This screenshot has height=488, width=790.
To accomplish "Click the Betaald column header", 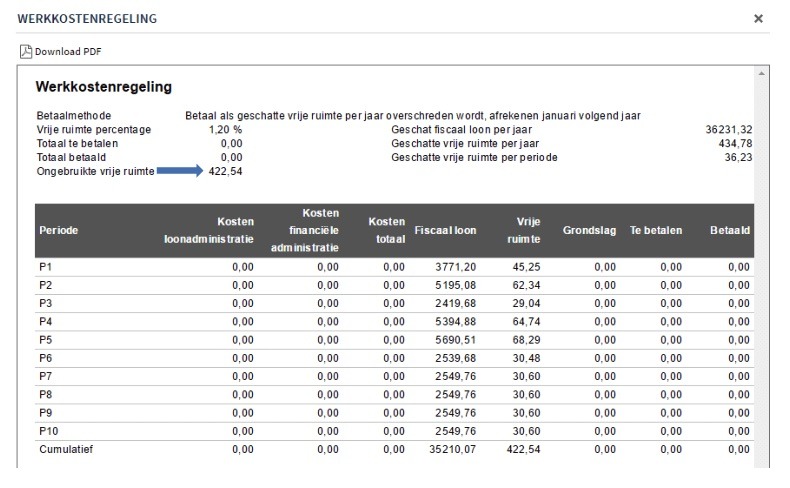I will (730, 230).
